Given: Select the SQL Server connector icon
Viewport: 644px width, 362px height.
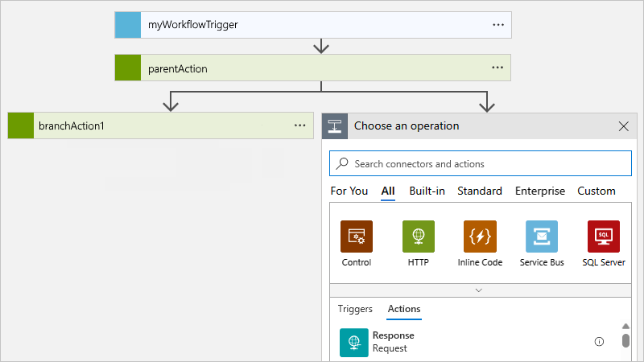Looking at the screenshot, I should (x=604, y=237).
